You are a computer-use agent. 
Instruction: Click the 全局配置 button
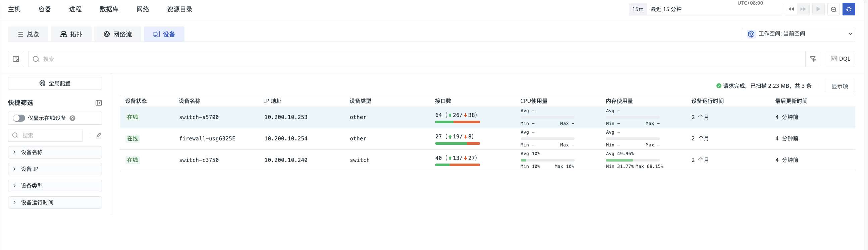pyautogui.click(x=55, y=83)
